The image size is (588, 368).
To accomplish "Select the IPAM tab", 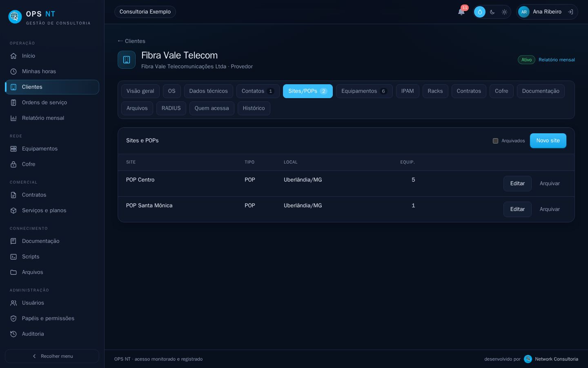I will click(x=408, y=91).
